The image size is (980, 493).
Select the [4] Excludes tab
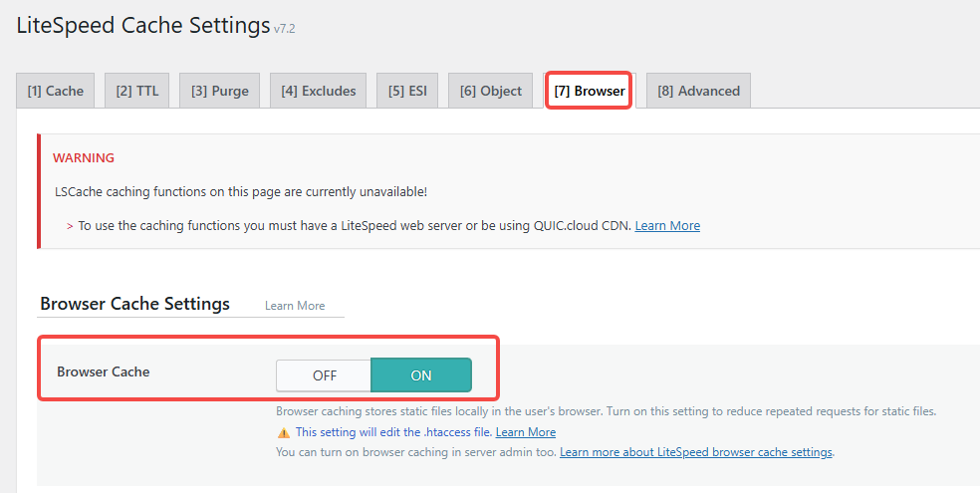tap(318, 91)
